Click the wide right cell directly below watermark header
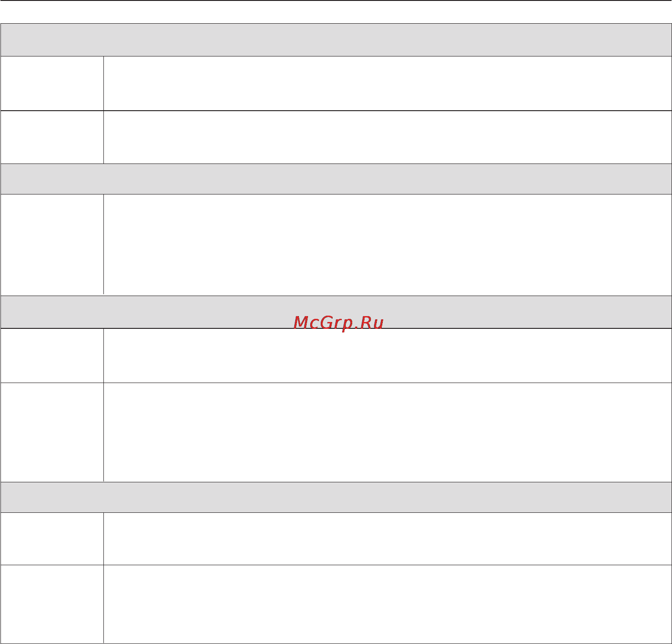Viewport: 672px width, 644px height. (x=388, y=356)
